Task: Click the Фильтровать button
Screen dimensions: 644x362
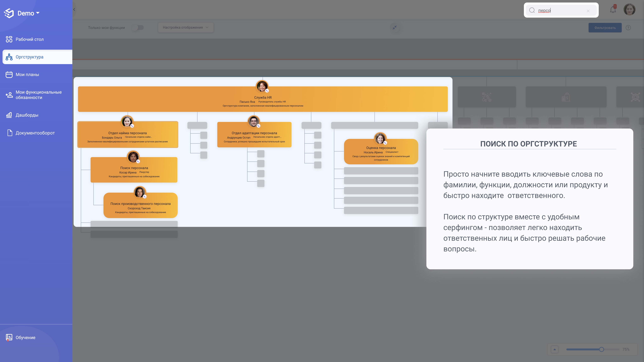Action: [x=605, y=28]
